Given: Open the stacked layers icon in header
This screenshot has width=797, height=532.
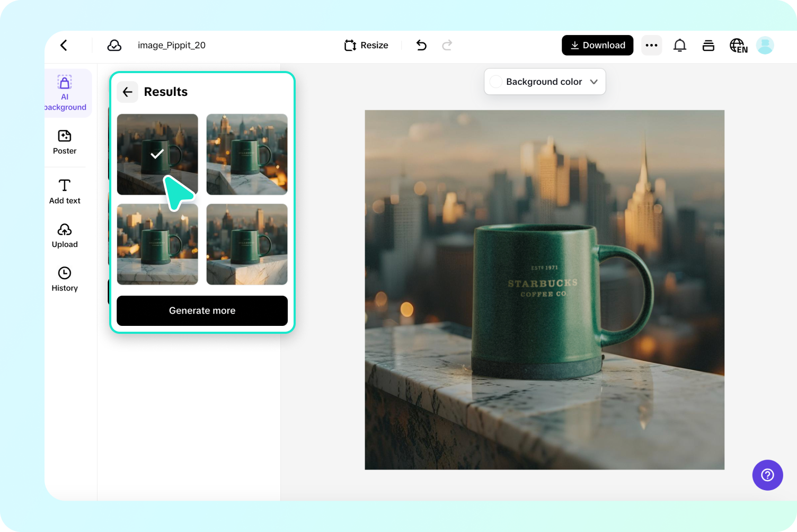Looking at the screenshot, I should click(x=709, y=46).
